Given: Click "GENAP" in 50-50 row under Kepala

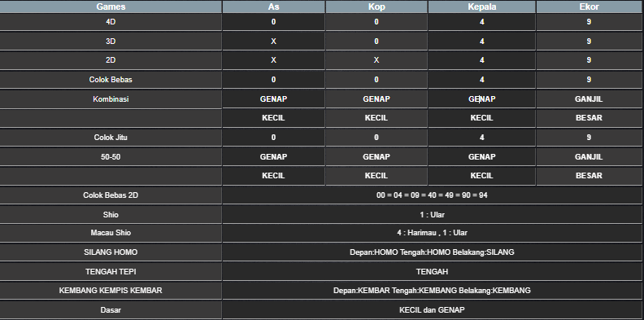Looking at the screenshot, I should point(481,156).
